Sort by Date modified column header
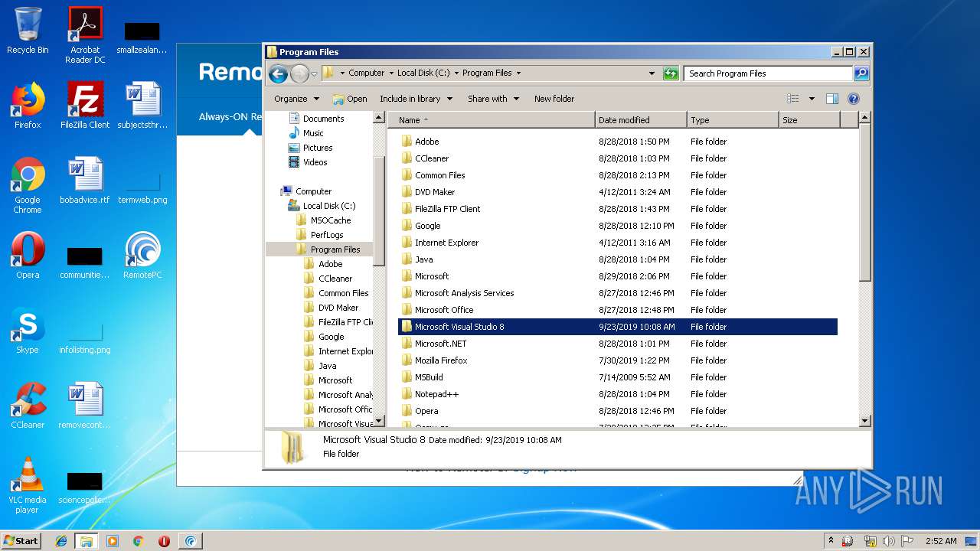This screenshot has height=551, width=980. click(641, 120)
